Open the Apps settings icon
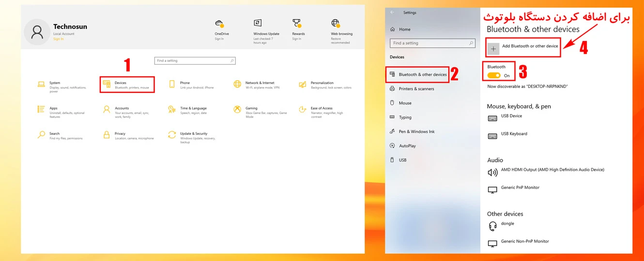The height and width of the screenshot is (261, 644). tap(41, 110)
